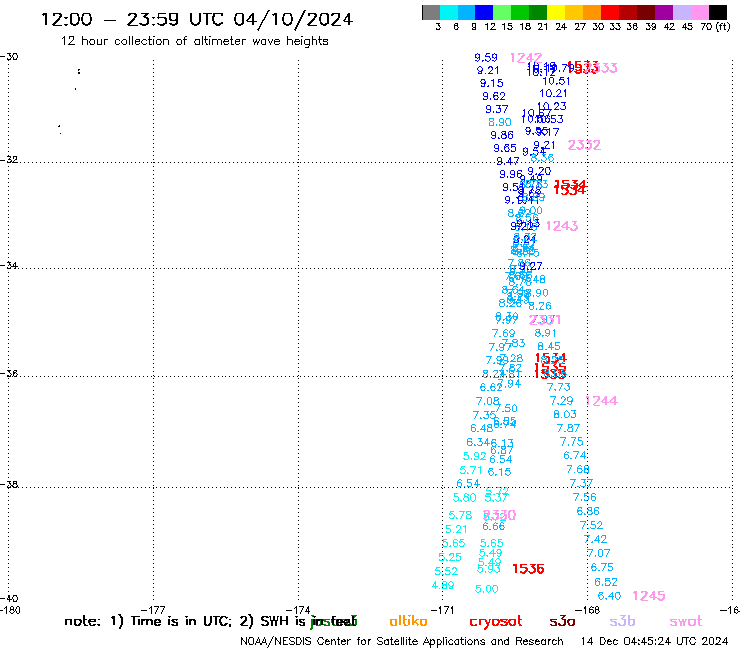Click wave height value 8.45

tap(549, 346)
